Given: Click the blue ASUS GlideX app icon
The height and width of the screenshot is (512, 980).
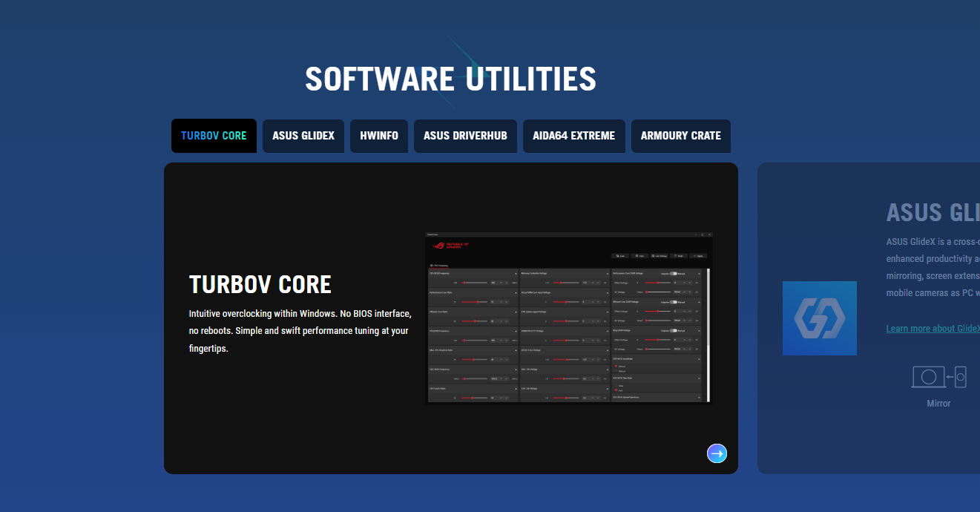Looking at the screenshot, I should click(819, 318).
